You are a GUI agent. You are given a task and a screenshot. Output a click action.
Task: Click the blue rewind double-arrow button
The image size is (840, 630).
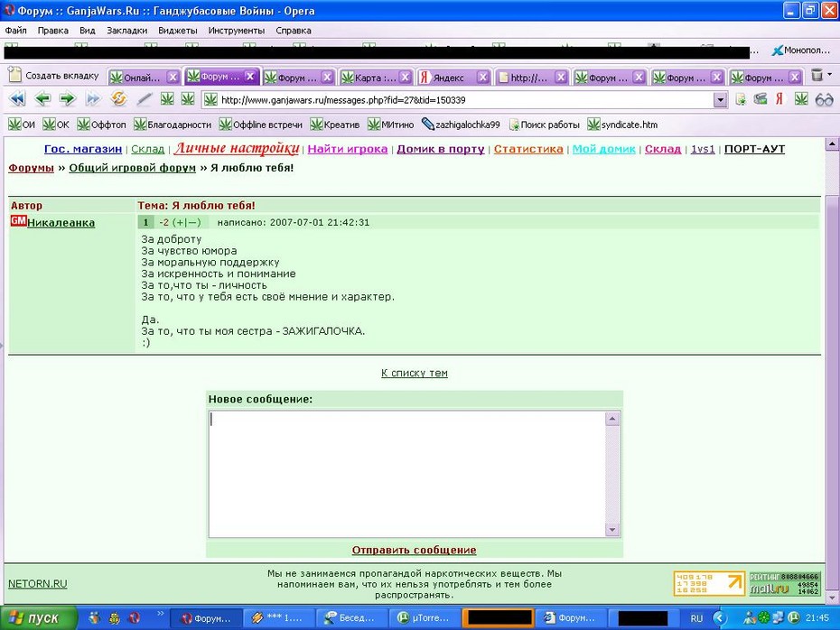point(17,99)
